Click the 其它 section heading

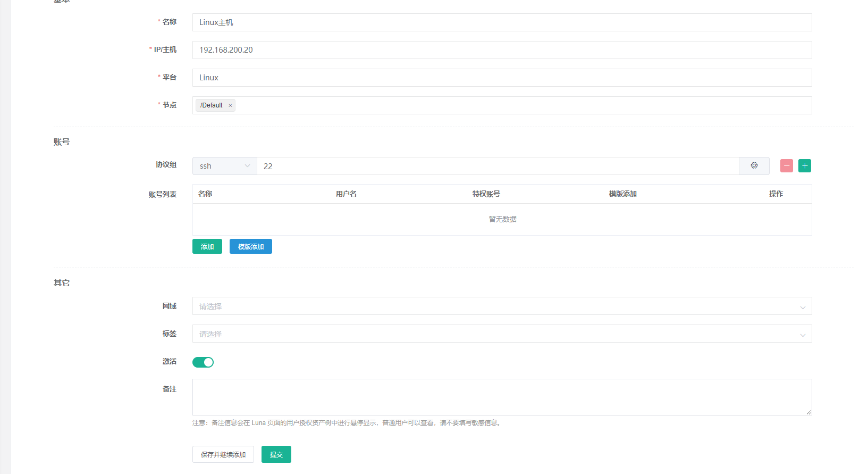click(62, 283)
